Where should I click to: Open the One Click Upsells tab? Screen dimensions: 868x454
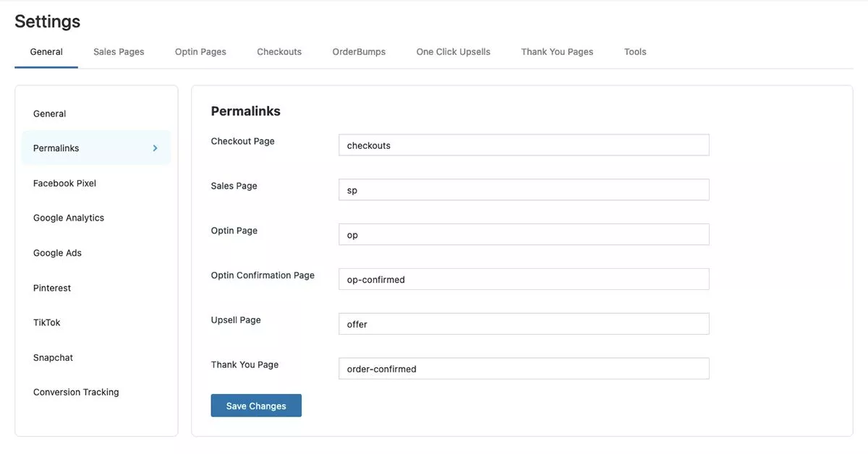tap(454, 52)
